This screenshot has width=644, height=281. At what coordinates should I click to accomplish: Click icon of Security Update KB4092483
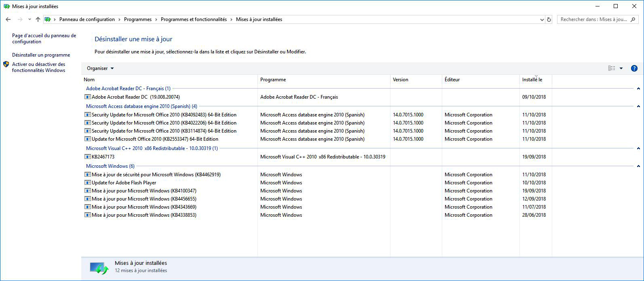coord(87,115)
